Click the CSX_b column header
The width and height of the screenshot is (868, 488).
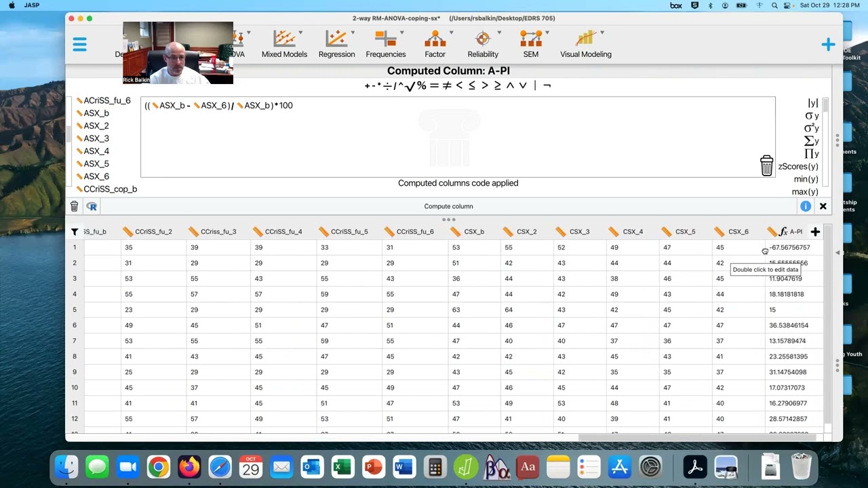(475, 232)
